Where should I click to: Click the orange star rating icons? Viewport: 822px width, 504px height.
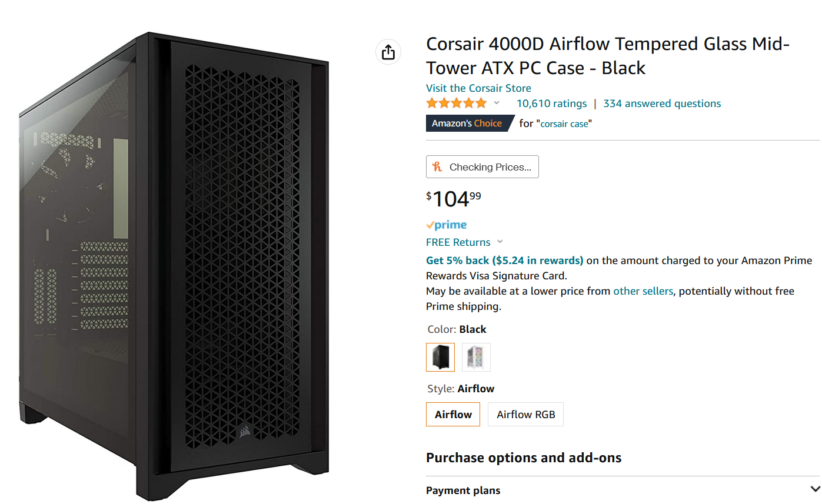pyautogui.click(x=457, y=104)
